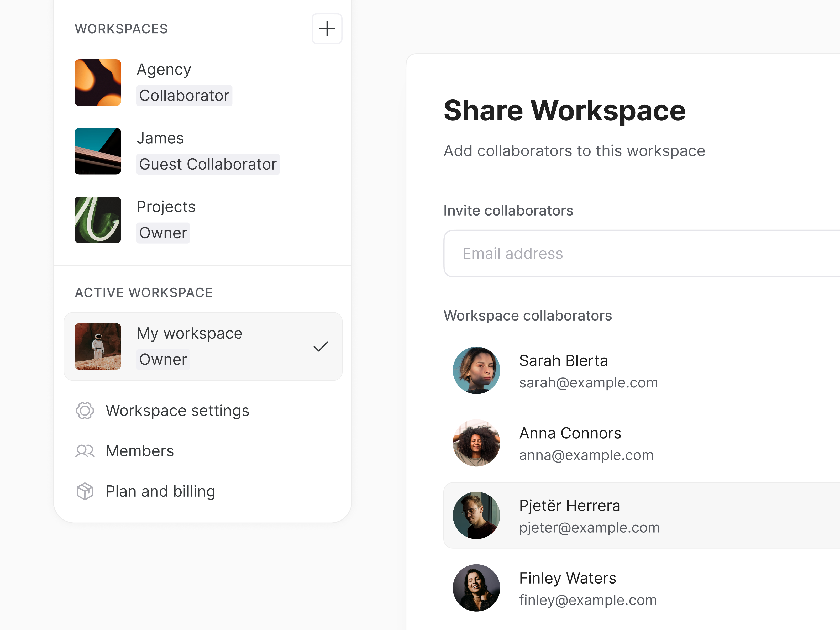Click the Members people icon

coord(84,451)
